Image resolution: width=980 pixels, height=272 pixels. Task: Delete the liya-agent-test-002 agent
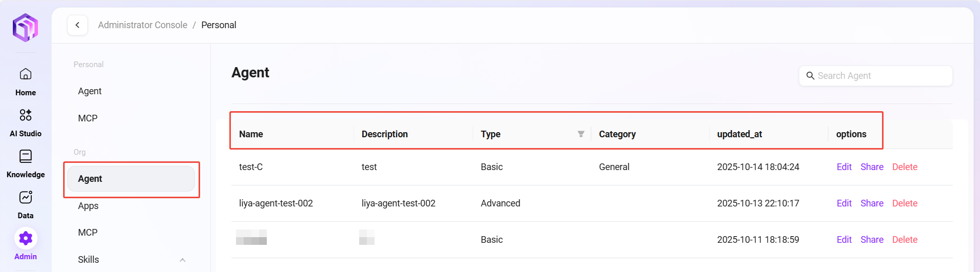(905, 203)
